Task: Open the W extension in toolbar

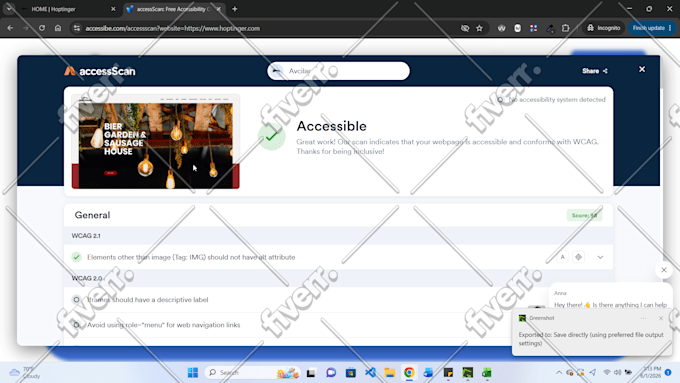Action: coord(501,28)
